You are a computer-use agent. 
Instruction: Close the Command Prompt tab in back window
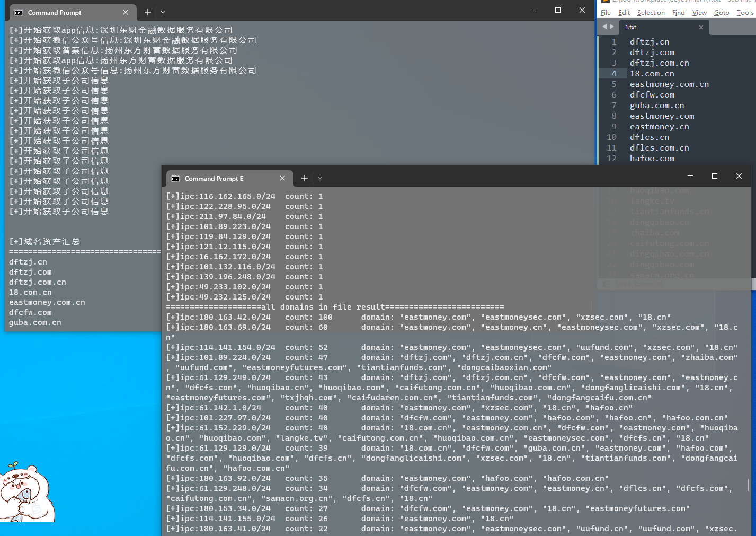[126, 12]
